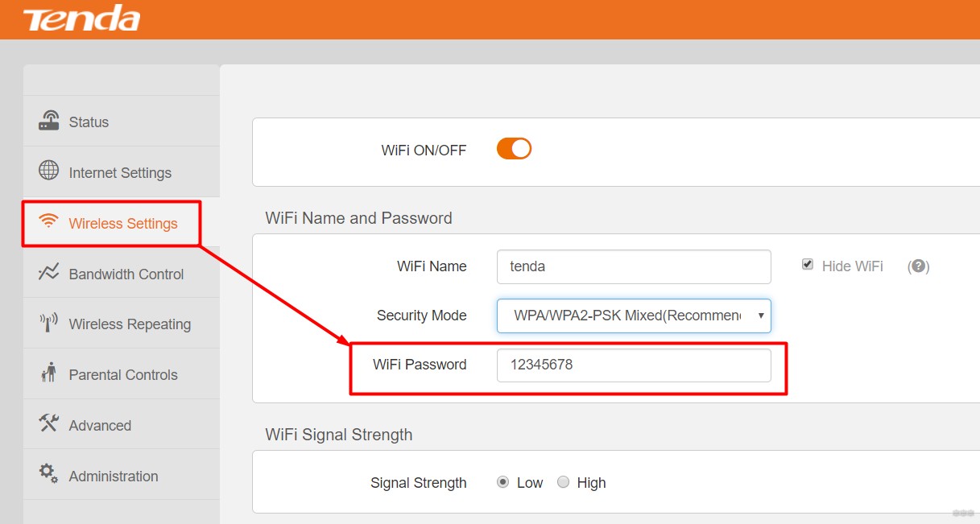Click the Security Mode dropdown arrow

(760, 316)
